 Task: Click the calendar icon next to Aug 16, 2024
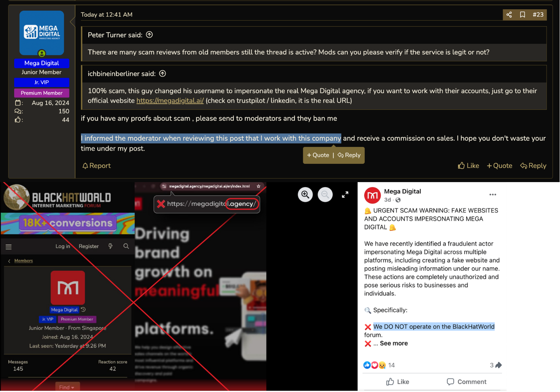click(x=18, y=103)
